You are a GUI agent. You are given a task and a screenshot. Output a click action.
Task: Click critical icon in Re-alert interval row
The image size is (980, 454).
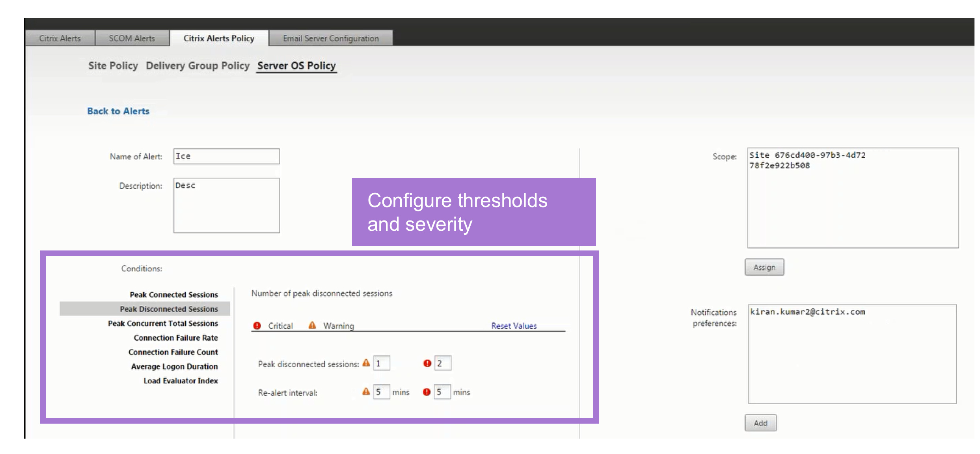tap(427, 392)
